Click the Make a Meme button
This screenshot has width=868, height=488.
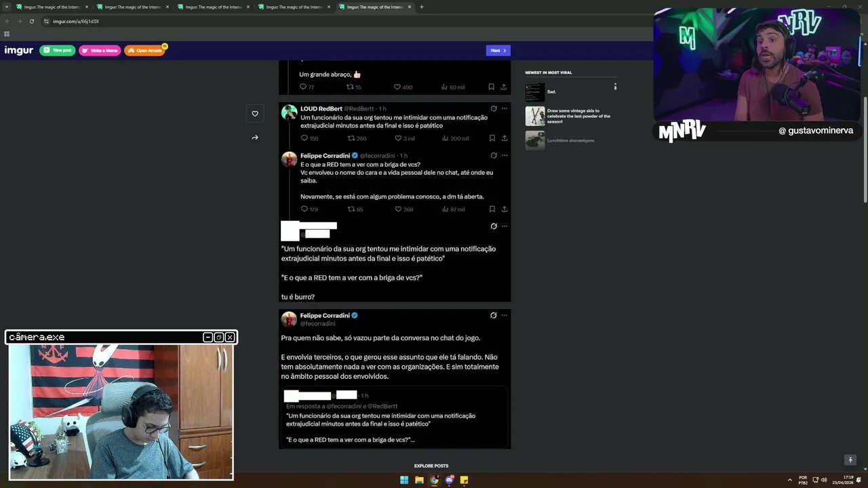100,50
